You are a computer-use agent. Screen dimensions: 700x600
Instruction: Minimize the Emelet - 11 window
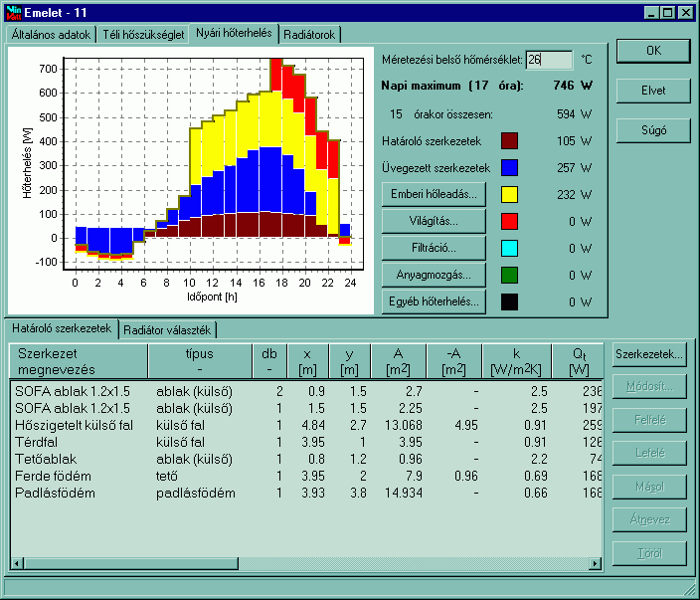(652, 13)
